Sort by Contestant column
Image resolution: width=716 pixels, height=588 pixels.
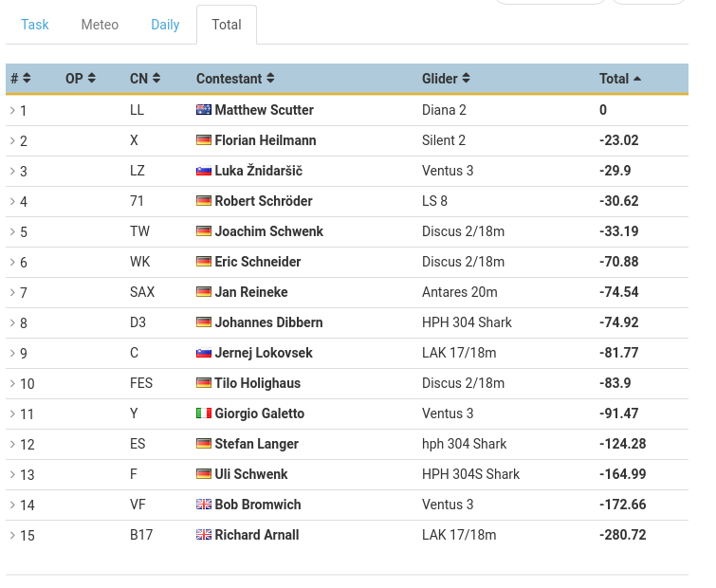tap(235, 79)
